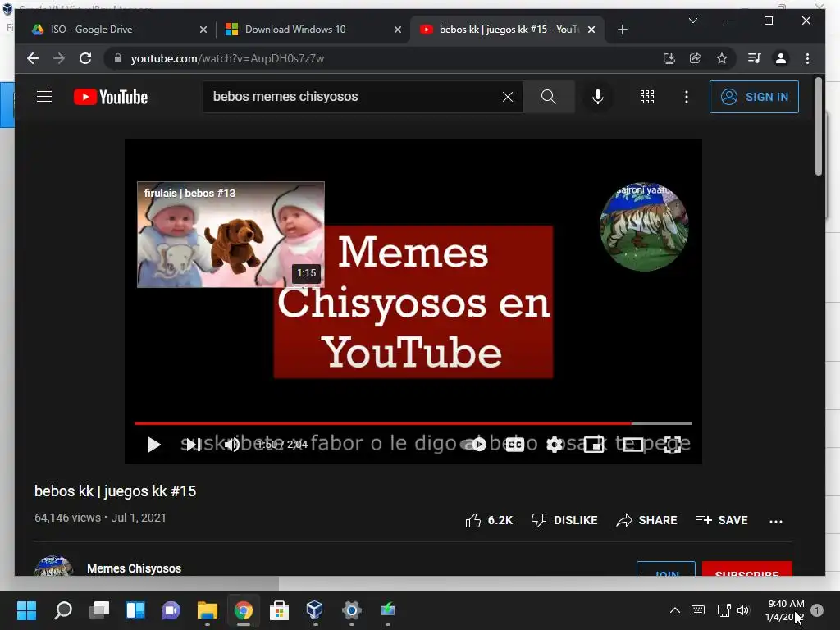
Task: Clear the YouTube search box text
Action: [507, 97]
